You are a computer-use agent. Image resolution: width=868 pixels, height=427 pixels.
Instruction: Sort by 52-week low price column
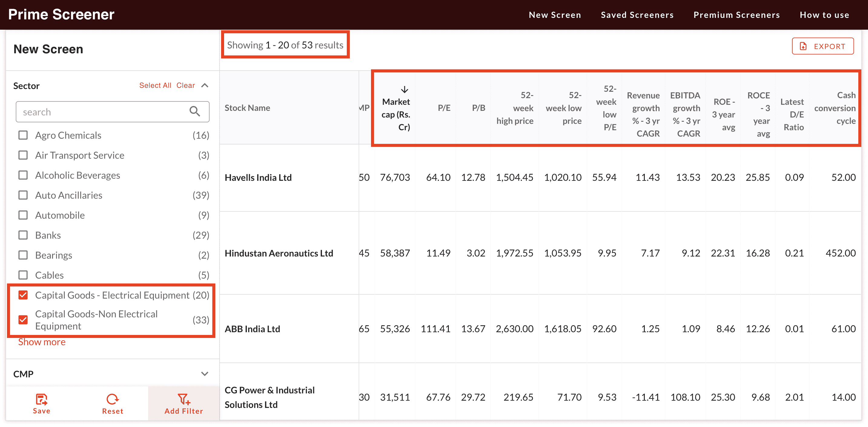[564, 108]
